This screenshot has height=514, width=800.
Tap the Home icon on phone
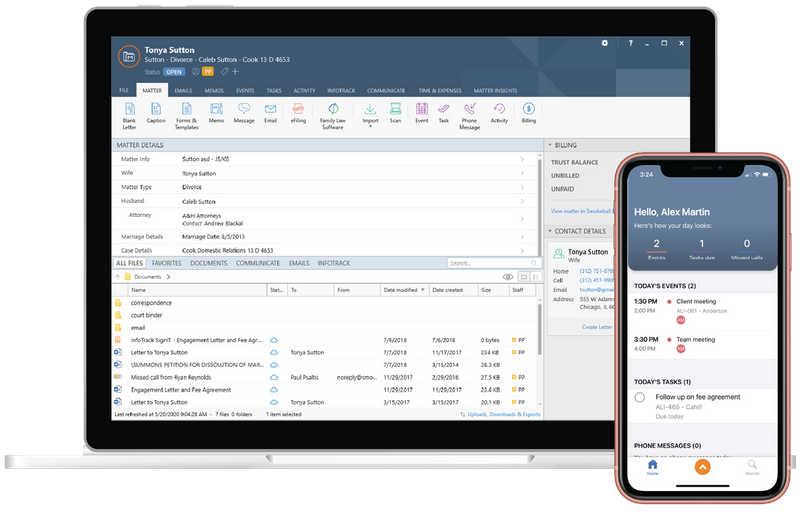(653, 467)
